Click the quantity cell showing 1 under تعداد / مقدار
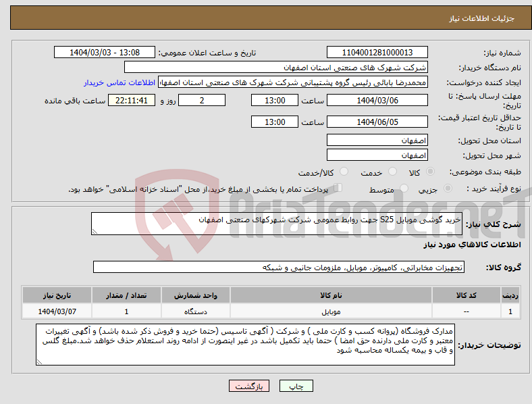The height and width of the screenshot is (404, 532). pyautogui.click(x=126, y=311)
